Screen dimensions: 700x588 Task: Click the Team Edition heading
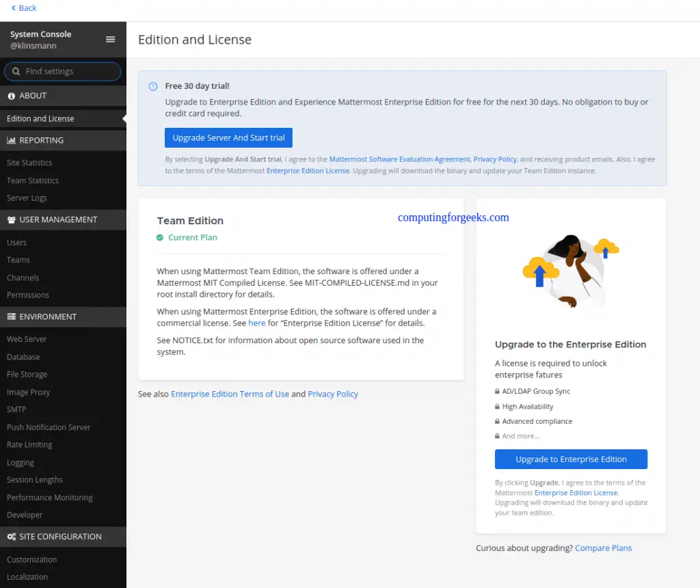click(190, 221)
